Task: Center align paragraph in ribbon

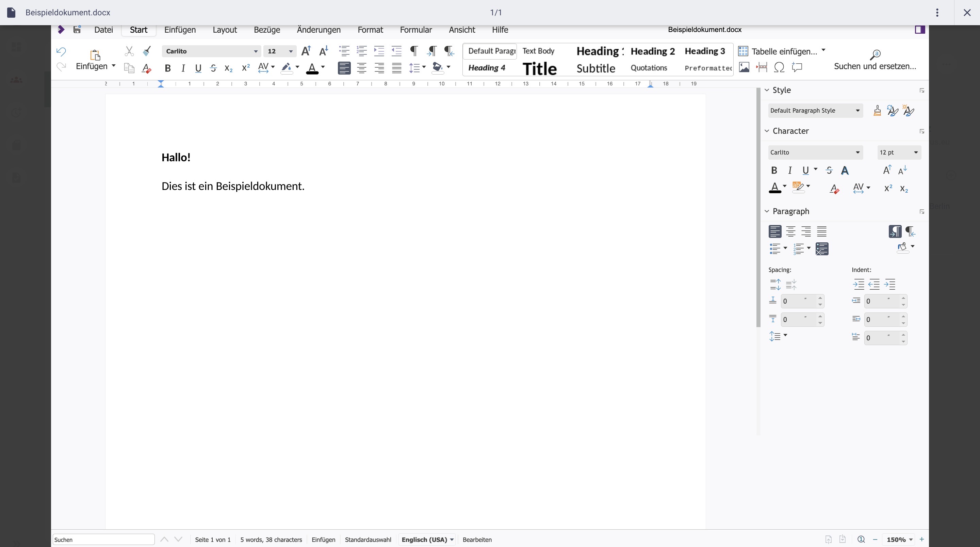Action: point(361,68)
